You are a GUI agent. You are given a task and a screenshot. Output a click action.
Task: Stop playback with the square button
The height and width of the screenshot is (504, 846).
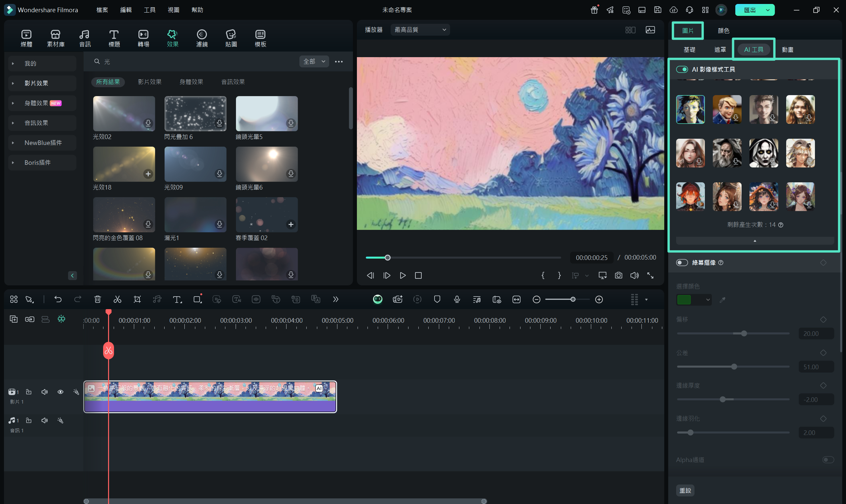418,275
